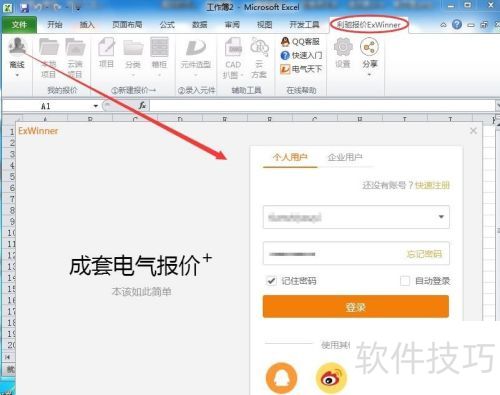This screenshot has height=395, width=500.
Task: Open the 设置 settings gear
Action: pos(343,47)
